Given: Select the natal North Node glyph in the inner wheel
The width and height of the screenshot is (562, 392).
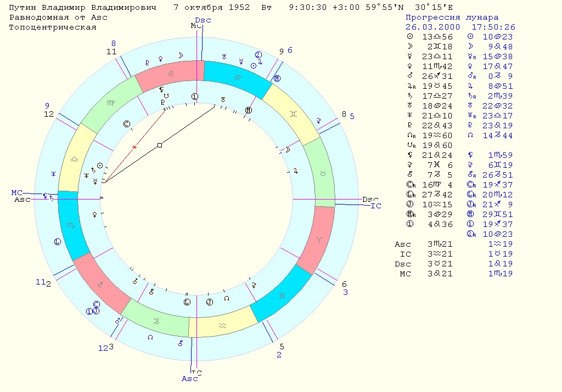Looking at the screenshot, I should click(x=226, y=298).
